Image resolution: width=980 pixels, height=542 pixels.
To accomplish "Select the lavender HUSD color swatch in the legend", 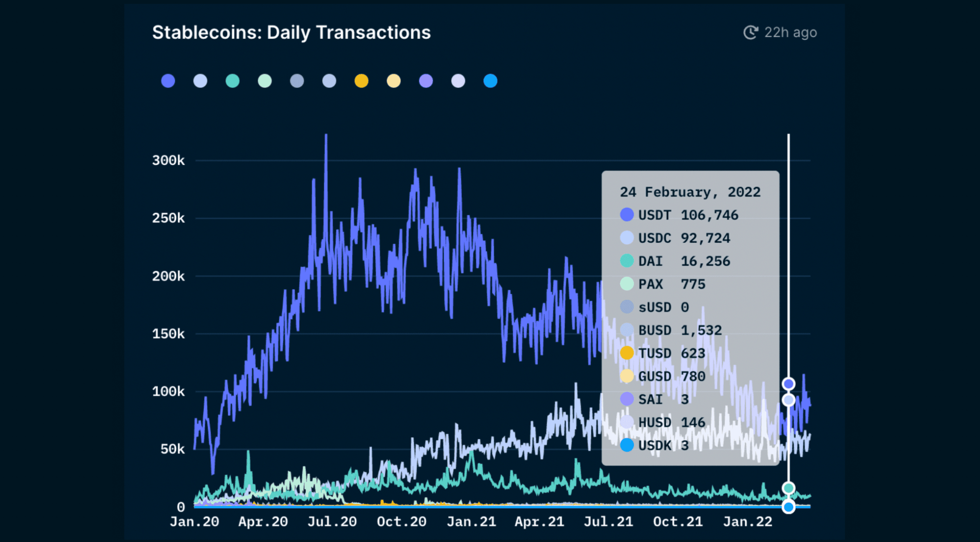I will (458, 81).
